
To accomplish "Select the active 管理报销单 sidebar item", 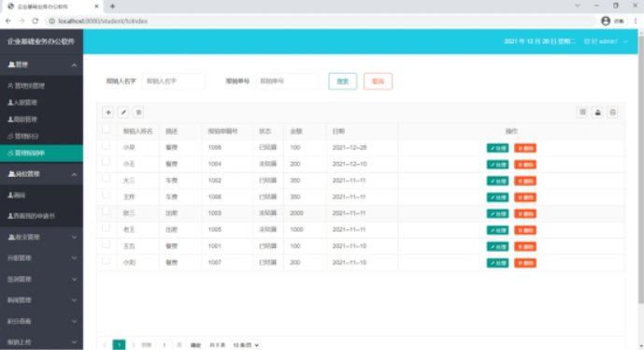I will tap(41, 153).
